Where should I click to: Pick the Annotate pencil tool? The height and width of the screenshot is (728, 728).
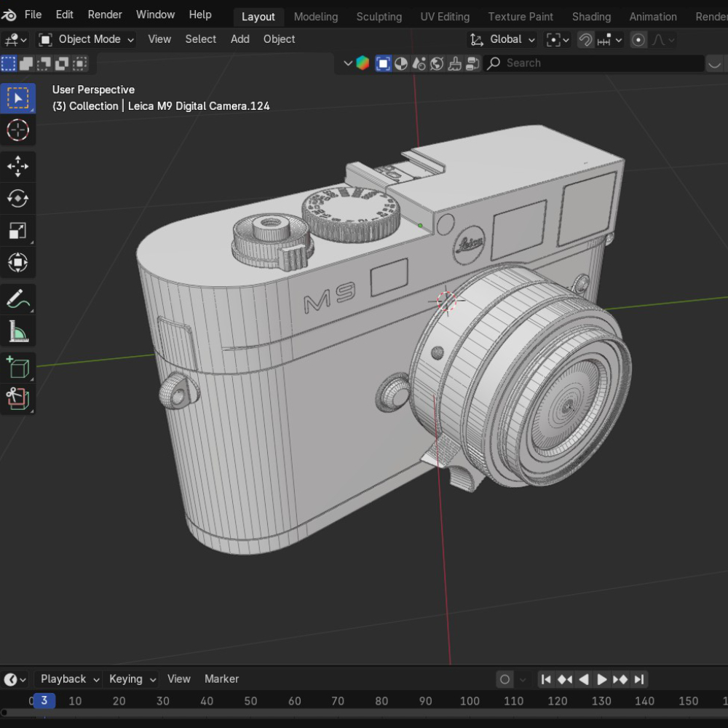[x=17, y=298]
